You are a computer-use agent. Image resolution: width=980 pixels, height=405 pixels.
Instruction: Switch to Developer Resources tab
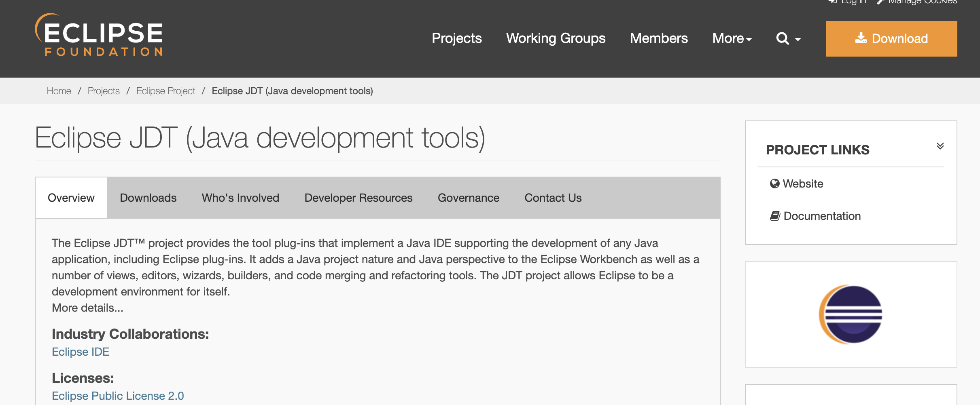358,198
